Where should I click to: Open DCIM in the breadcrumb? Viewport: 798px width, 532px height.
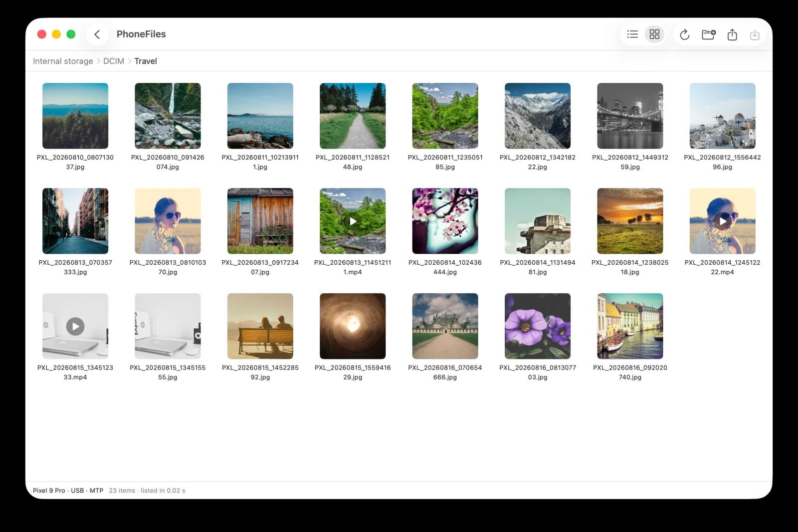tap(114, 61)
